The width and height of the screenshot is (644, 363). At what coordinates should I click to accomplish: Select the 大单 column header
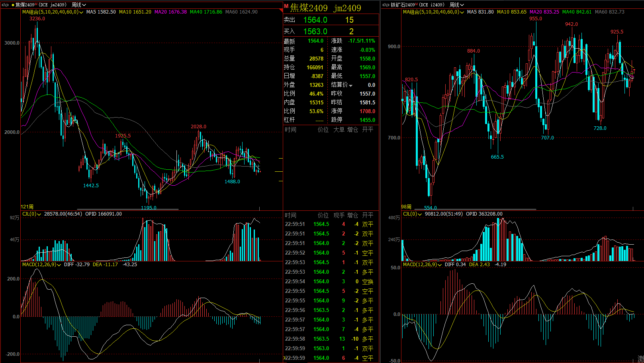tap(339, 130)
